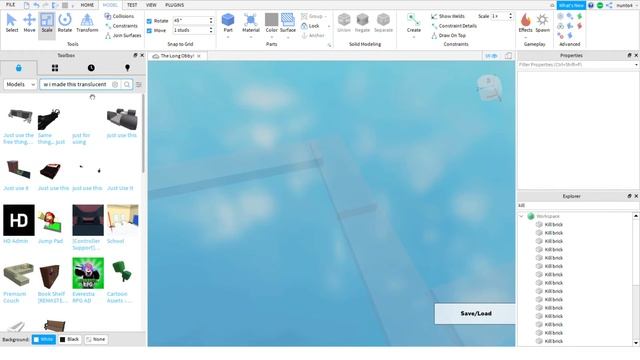Switch to the VIEW ribbon tab
Screen dimensions: 640x360
(x=151, y=5)
